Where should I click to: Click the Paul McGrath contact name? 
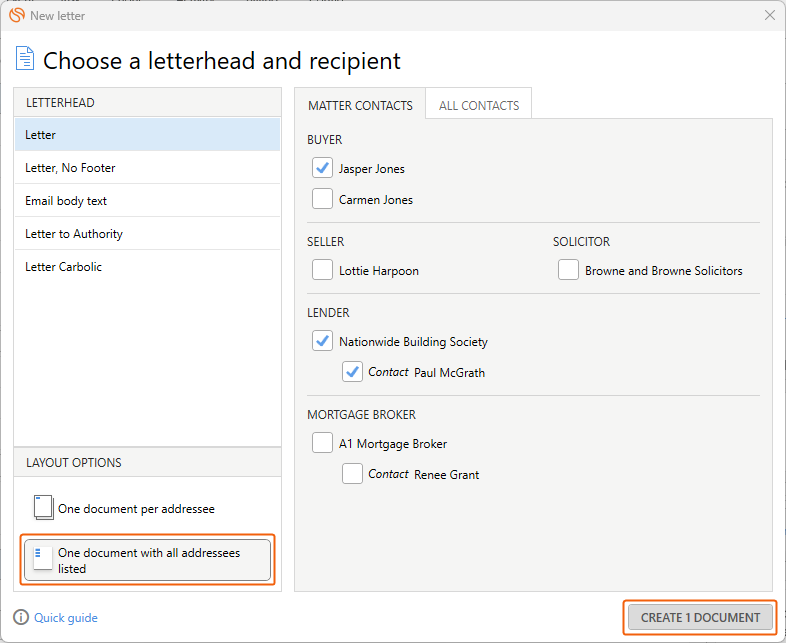click(449, 373)
